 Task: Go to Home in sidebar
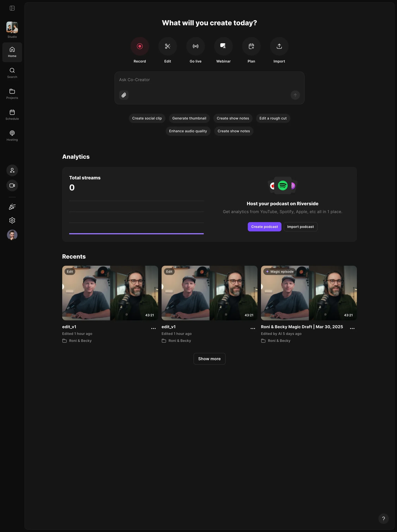tap(12, 52)
